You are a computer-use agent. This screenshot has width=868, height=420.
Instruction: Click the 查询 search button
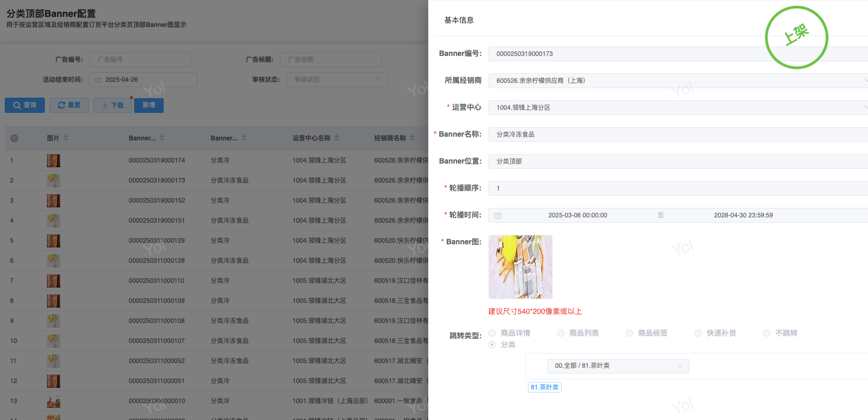25,106
